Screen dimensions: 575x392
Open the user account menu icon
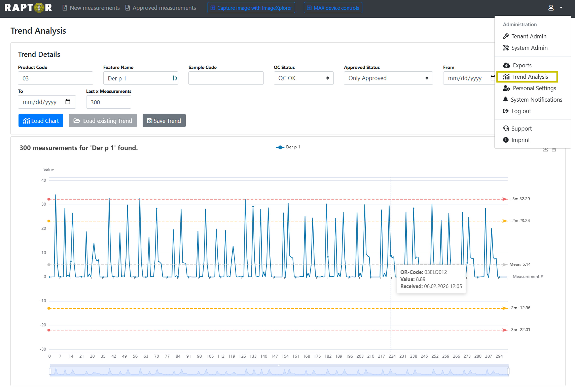coord(551,8)
